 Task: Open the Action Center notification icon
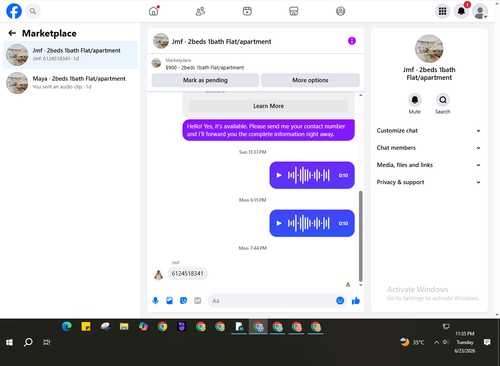coord(487,342)
